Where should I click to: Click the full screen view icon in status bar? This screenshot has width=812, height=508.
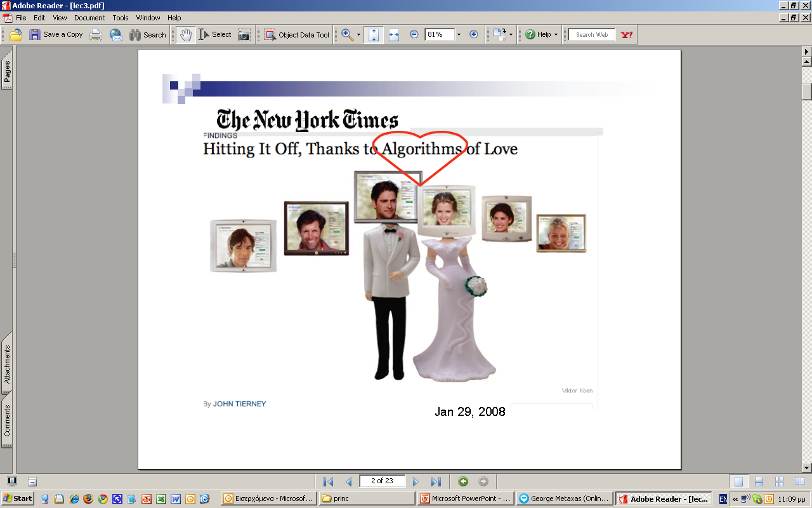11,481
